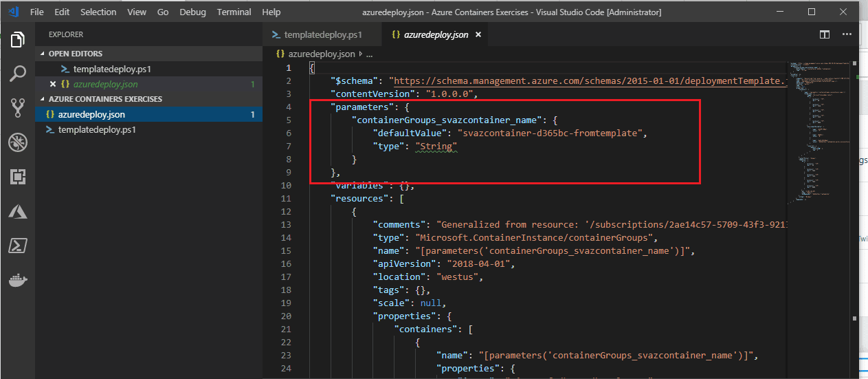The height and width of the screenshot is (379, 868).
Task: Open the Extensions view icon
Action: [17, 177]
